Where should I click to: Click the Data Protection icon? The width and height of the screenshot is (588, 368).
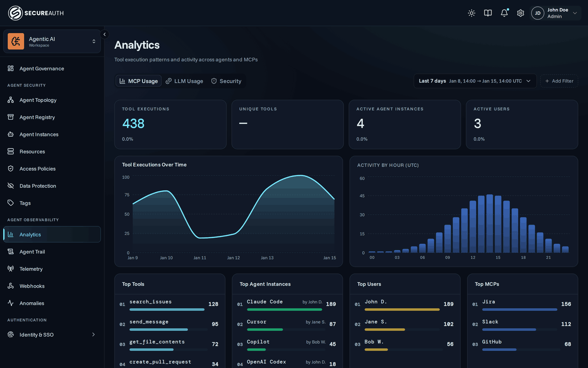pos(11,186)
